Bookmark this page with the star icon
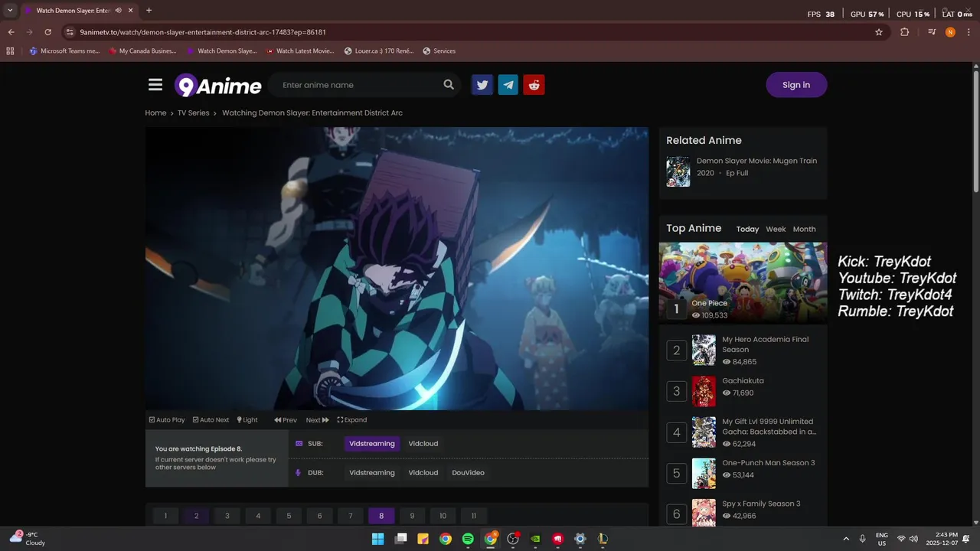The height and width of the screenshot is (551, 980). coord(879,32)
